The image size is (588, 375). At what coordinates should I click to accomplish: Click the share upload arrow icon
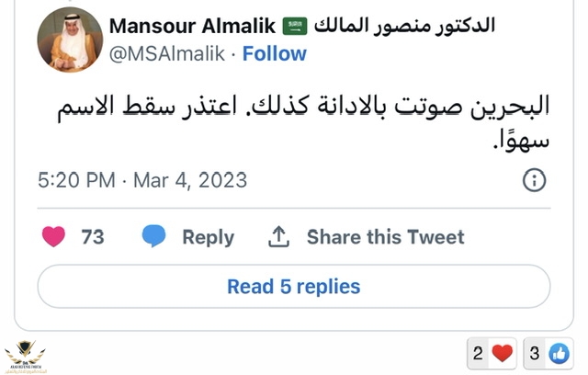point(278,236)
